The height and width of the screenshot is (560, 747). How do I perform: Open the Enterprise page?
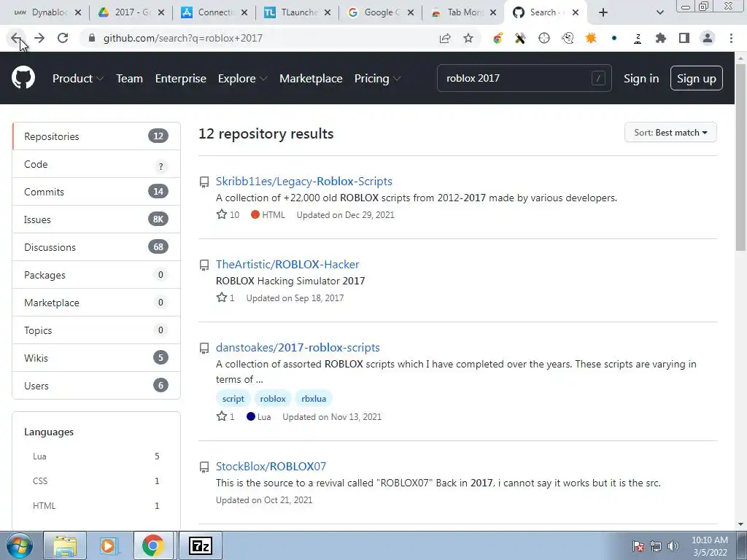[x=181, y=78]
